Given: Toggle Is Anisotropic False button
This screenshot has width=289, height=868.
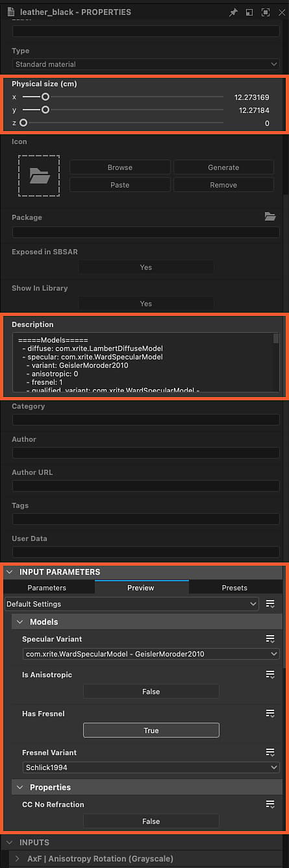Looking at the screenshot, I should [x=151, y=692].
